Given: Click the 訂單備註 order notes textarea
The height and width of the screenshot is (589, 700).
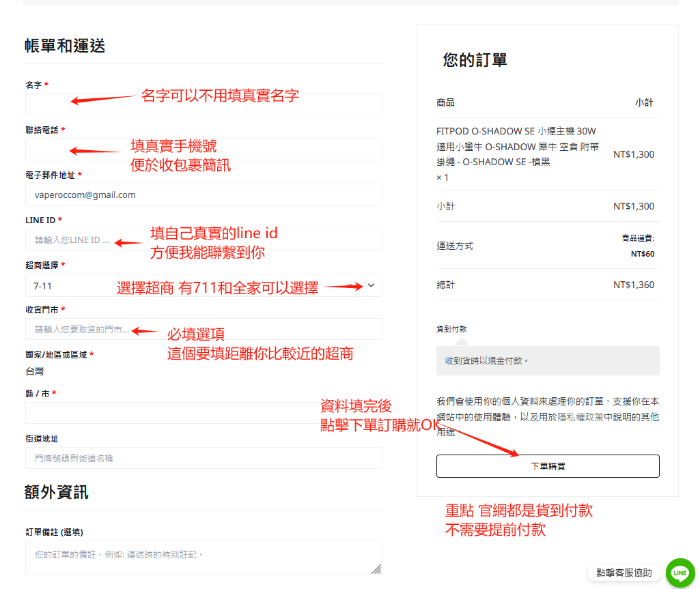Looking at the screenshot, I should pos(204,558).
